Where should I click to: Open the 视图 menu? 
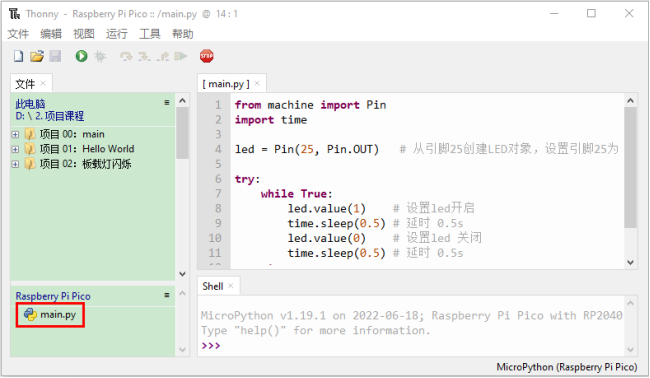pos(84,34)
